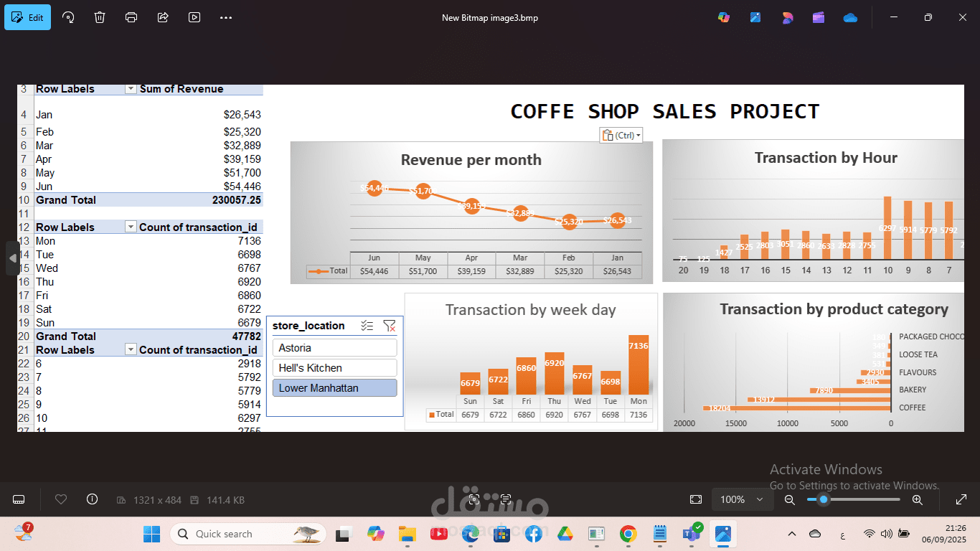Open the Copilot icon in Photos toolbar

(x=724, y=17)
